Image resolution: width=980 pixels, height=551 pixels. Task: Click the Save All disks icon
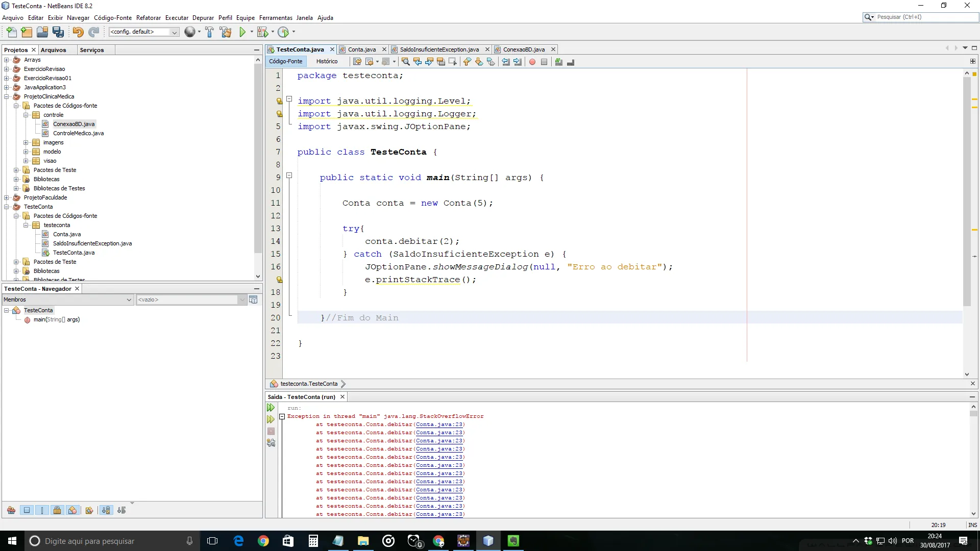(58, 32)
